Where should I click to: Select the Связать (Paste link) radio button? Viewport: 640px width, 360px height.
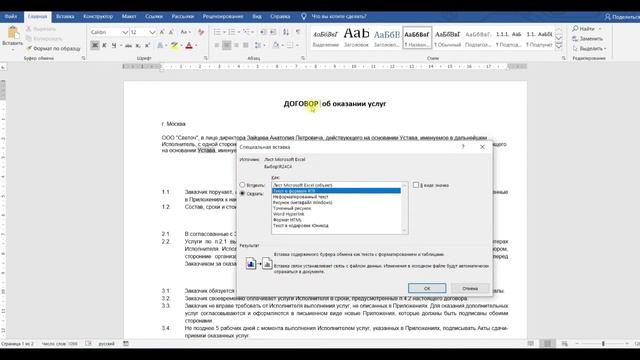[x=242, y=193]
